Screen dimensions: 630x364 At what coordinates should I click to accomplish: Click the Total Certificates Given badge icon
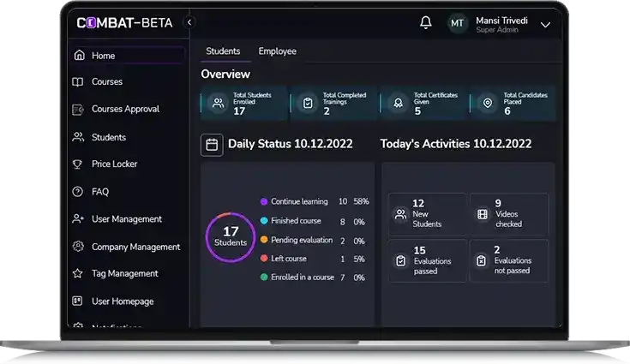(399, 103)
